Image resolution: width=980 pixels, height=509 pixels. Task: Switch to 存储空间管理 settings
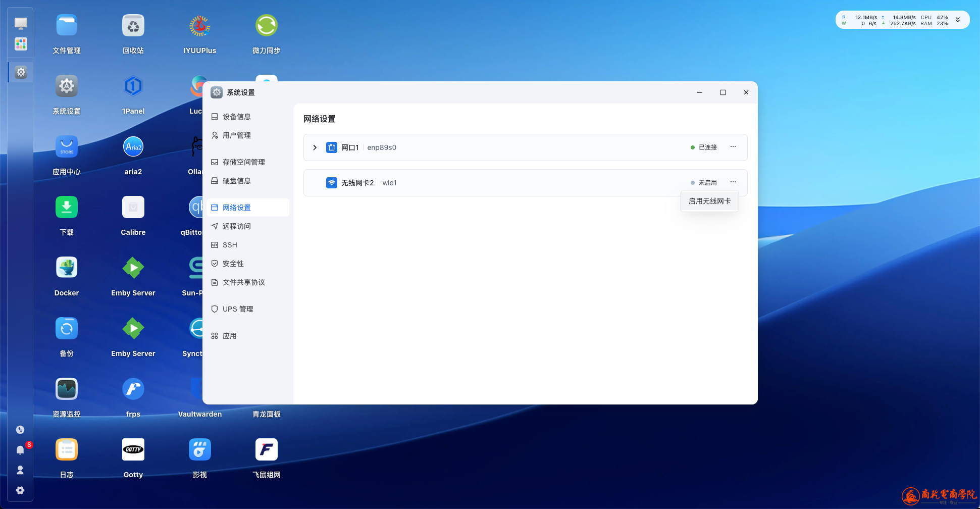[x=248, y=162]
